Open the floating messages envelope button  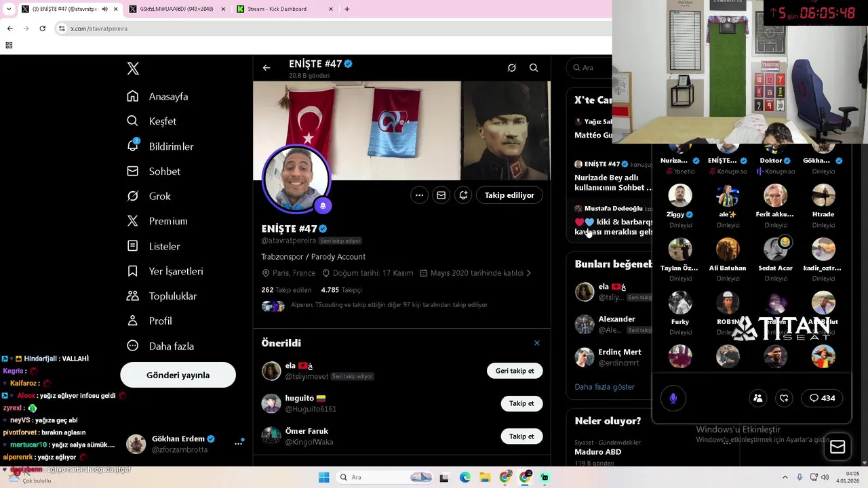click(x=837, y=447)
